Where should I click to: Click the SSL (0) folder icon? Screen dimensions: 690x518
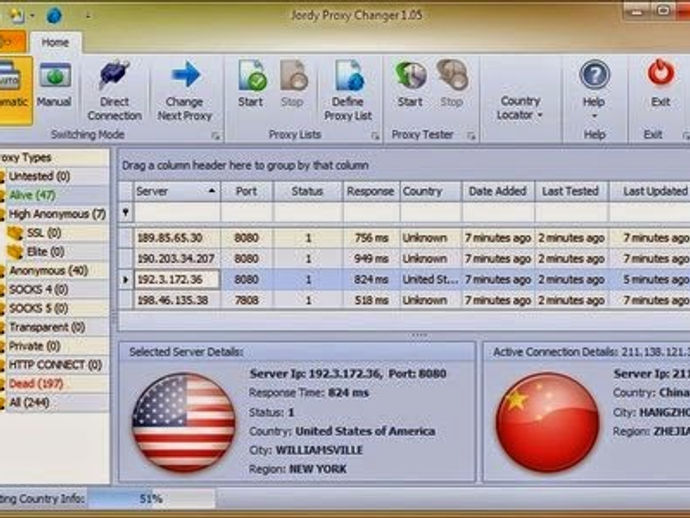pyautogui.click(x=15, y=233)
